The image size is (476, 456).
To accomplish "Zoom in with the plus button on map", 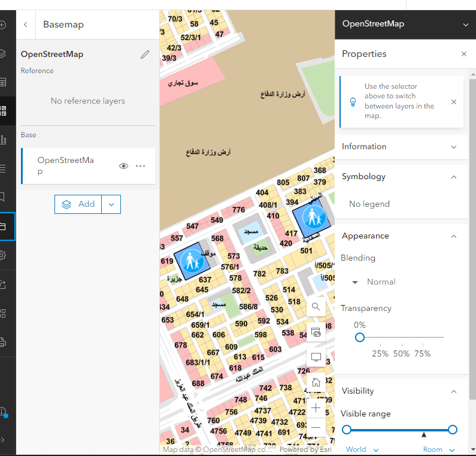I will [x=316, y=407].
